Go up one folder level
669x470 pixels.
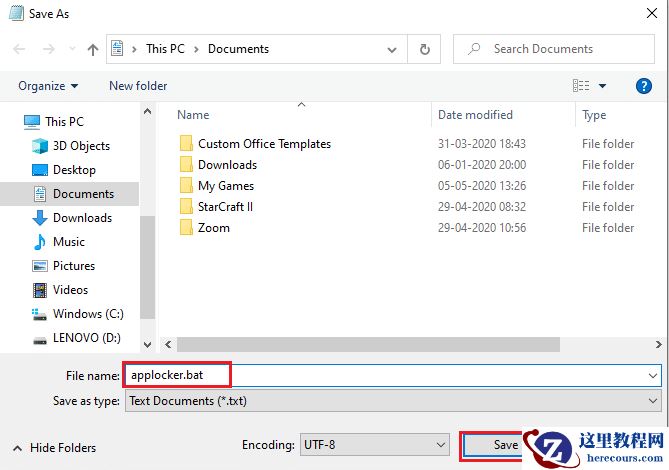(x=93, y=49)
